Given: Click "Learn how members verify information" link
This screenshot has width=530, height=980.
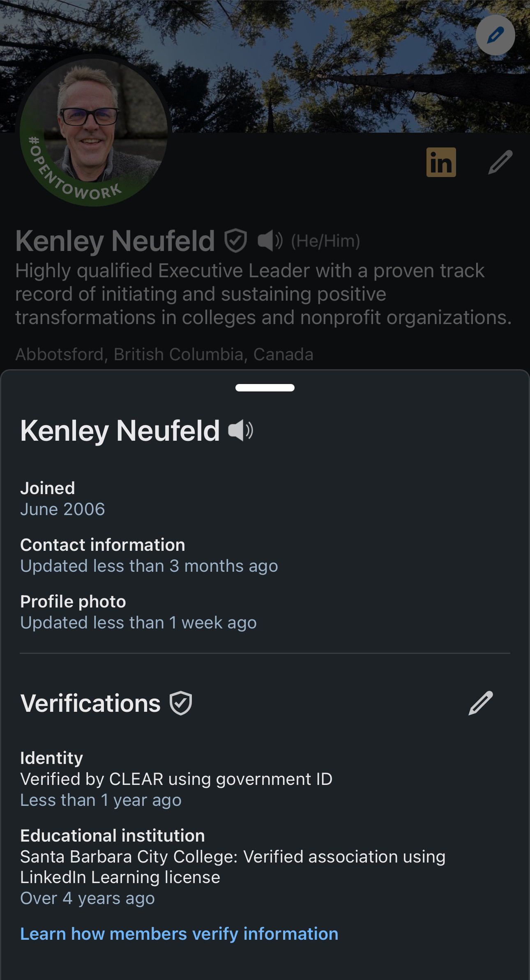Looking at the screenshot, I should tap(179, 934).
